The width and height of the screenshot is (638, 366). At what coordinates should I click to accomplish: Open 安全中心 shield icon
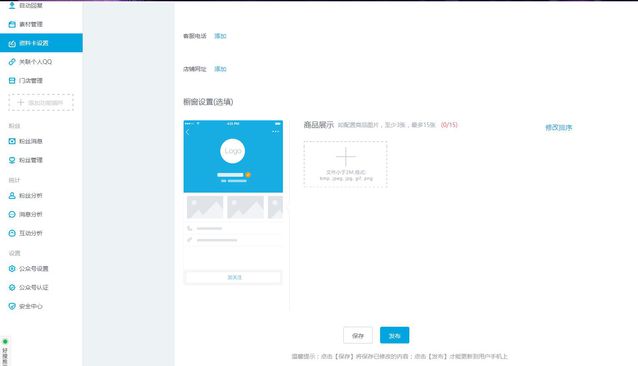tap(12, 306)
